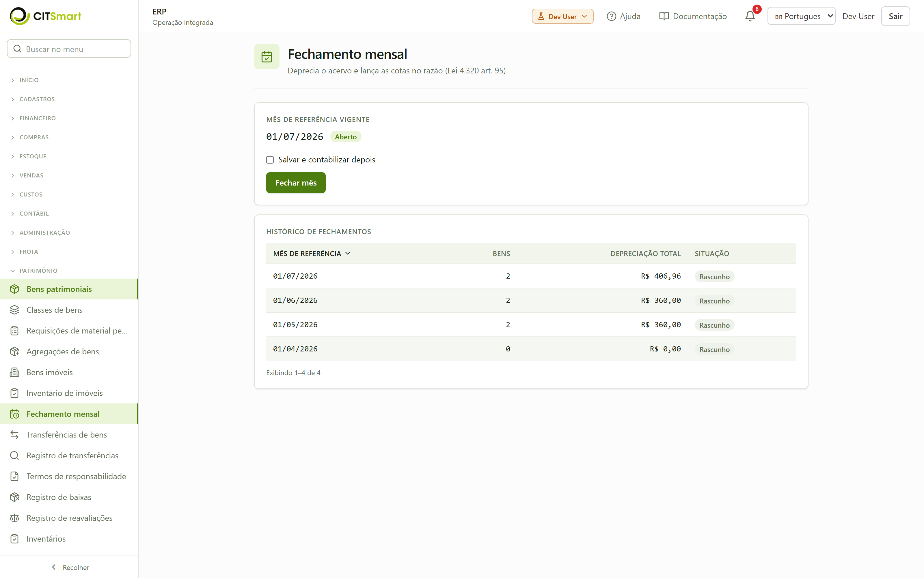Check Salvar e contabilizar depois
The width and height of the screenshot is (924, 578).
click(x=270, y=160)
